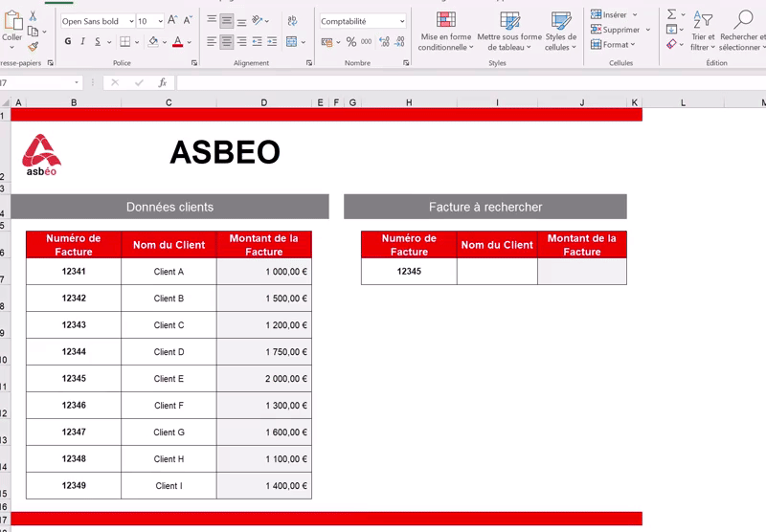
Task: Add a decimal place
Action: click(x=385, y=42)
